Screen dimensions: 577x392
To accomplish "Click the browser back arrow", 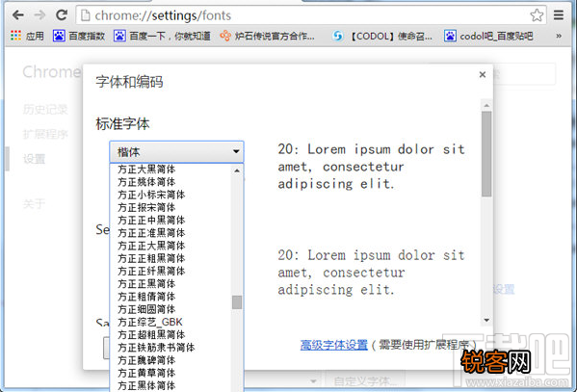I will (x=17, y=15).
